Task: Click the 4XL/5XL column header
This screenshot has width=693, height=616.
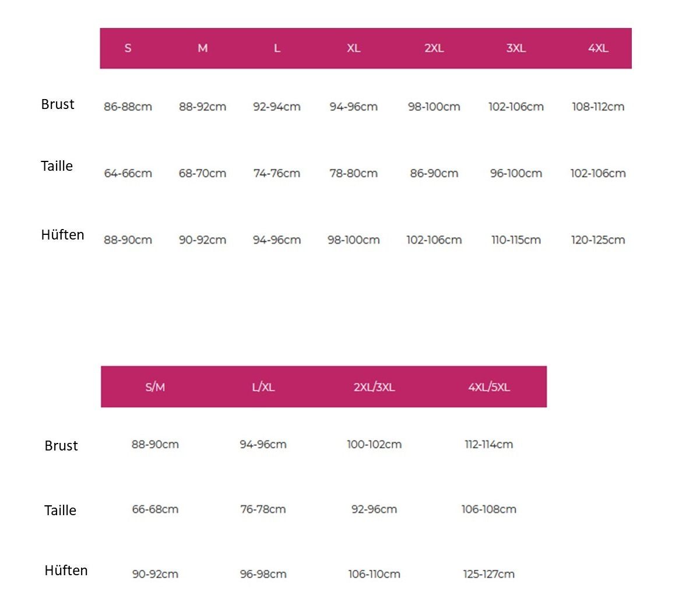Action: click(x=489, y=387)
